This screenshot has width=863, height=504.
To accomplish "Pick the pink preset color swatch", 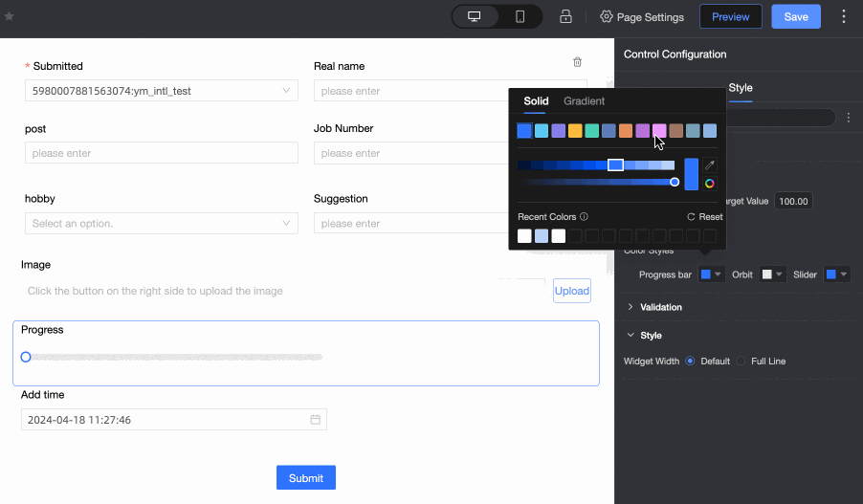I will [659, 131].
